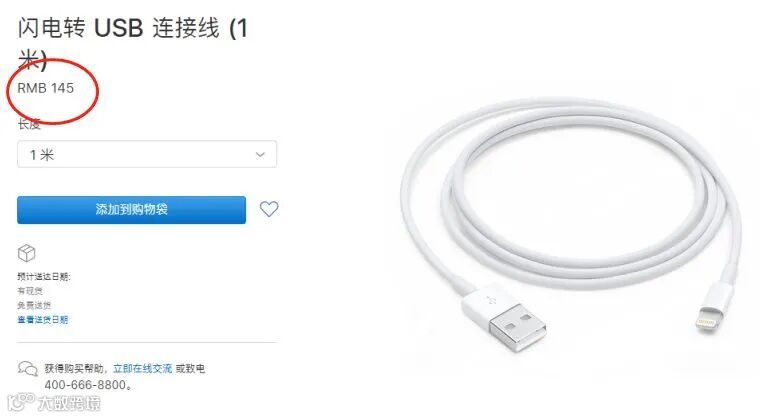
Task: Expand the length dropdown chevron arrow
Action: tap(260, 155)
